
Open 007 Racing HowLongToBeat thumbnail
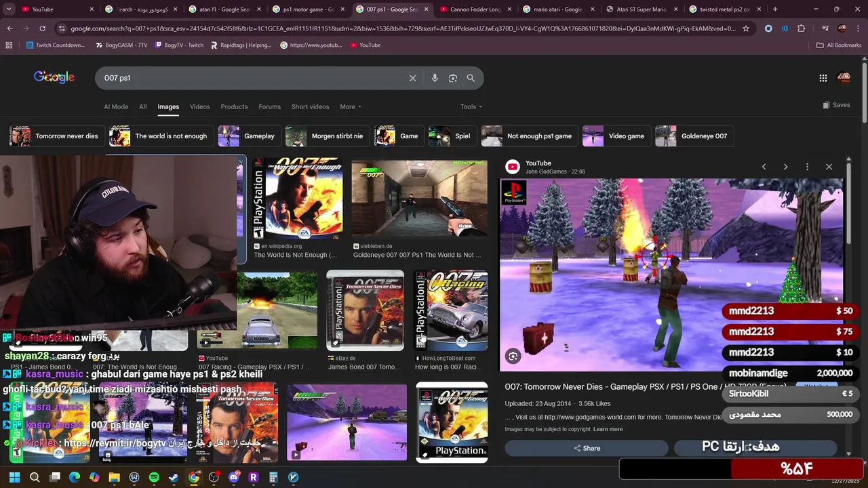[451, 310]
